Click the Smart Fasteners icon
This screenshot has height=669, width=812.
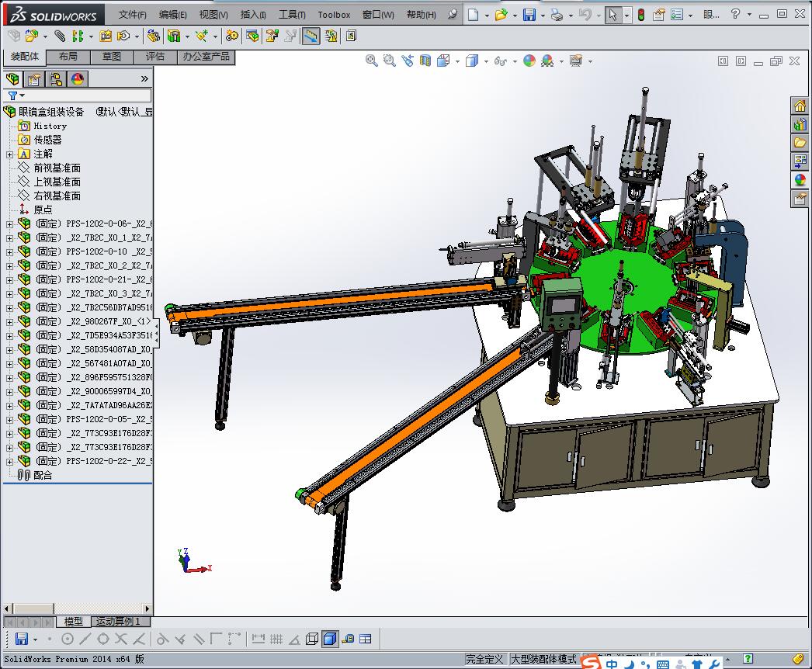(x=106, y=36)
